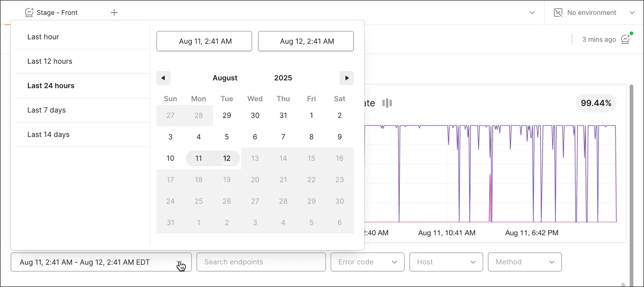Screen dimensions: 644x287
Task: Click the No environment icon
Action: point(558,12)
